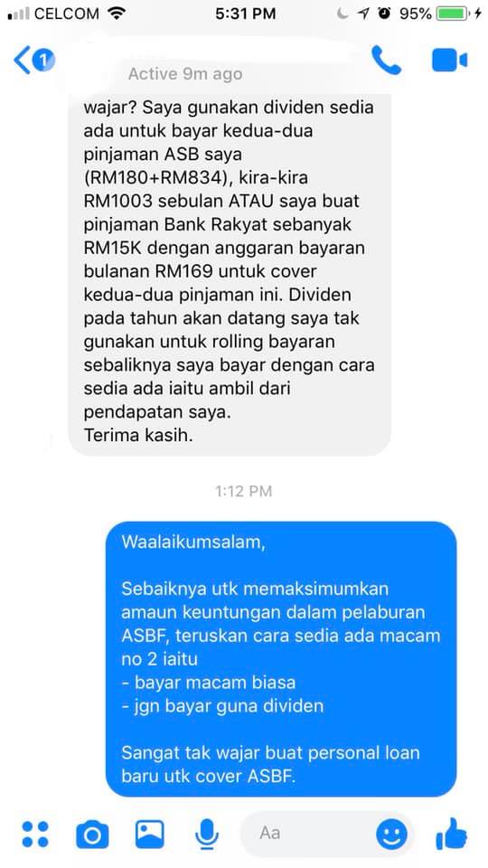Open the emoji picker smiley face

click(391, 835)
